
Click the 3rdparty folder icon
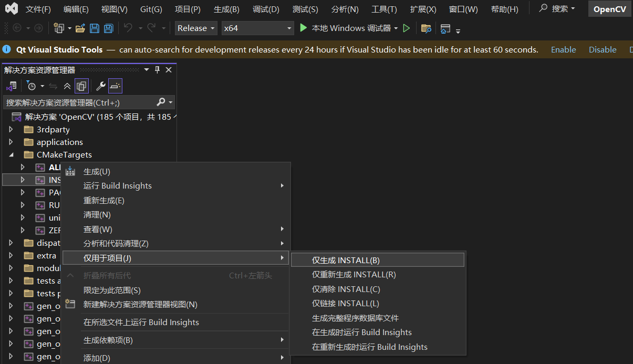coord(28,129)
